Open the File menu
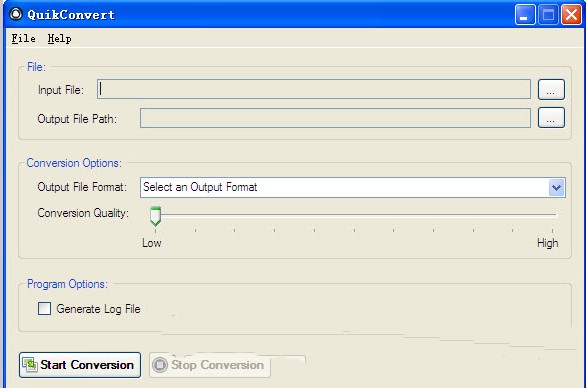Screen dimensions: 586x388 24,39
